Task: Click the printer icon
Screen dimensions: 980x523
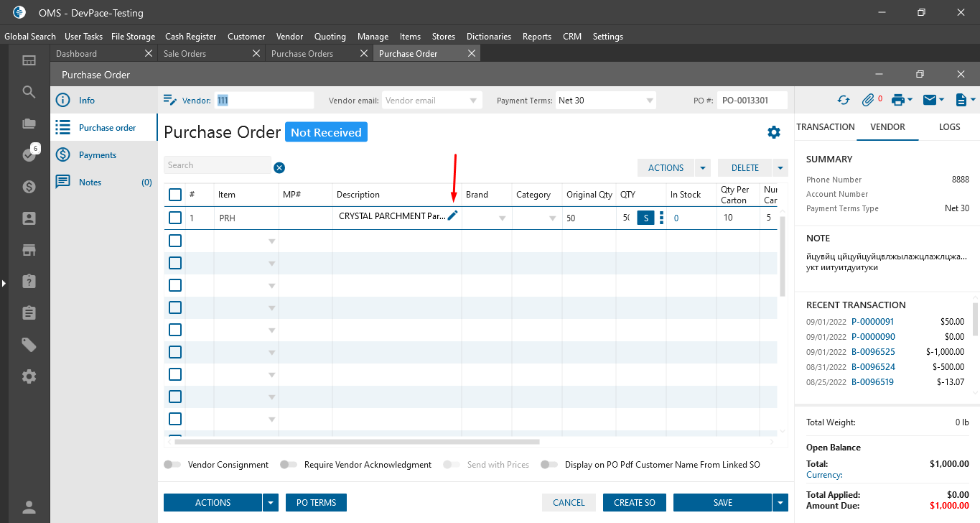Action: 897,101
